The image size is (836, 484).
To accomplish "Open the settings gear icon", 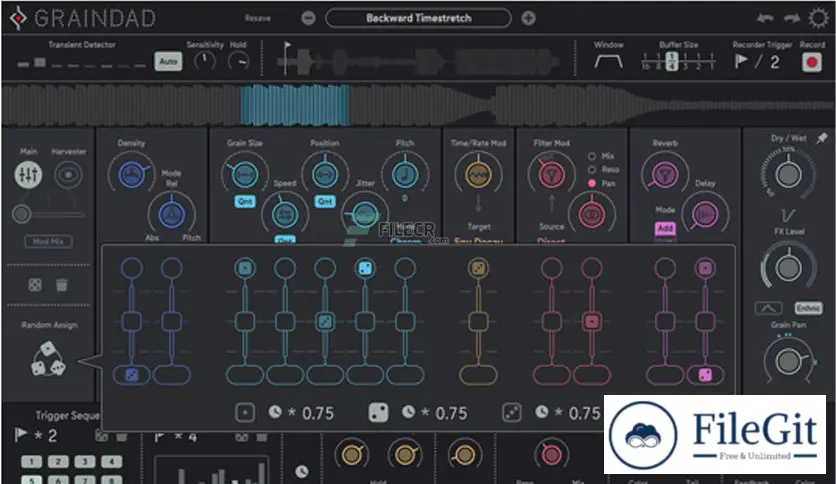I will (818, 18).
